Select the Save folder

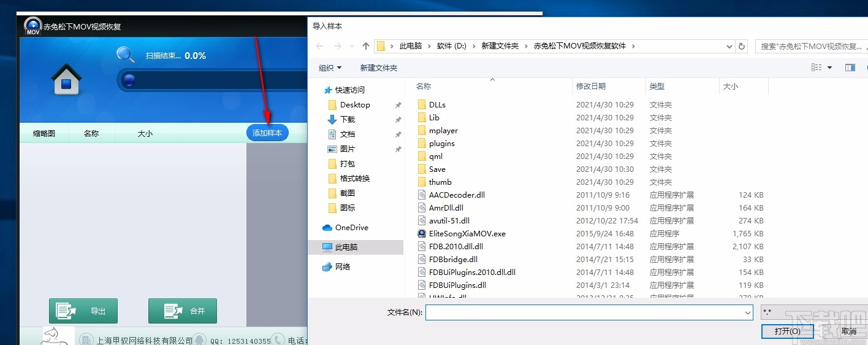(437, 169)
